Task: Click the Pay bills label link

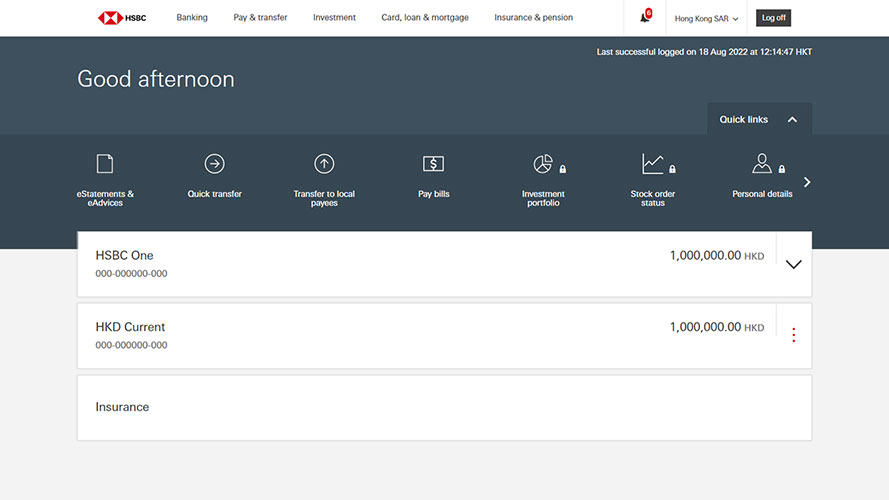Action: pos(434,194)
